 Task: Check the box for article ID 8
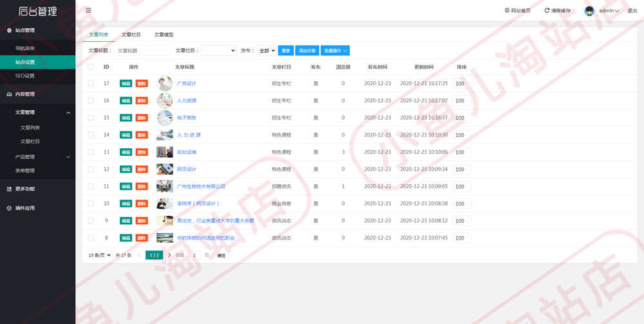coord(90,238)
